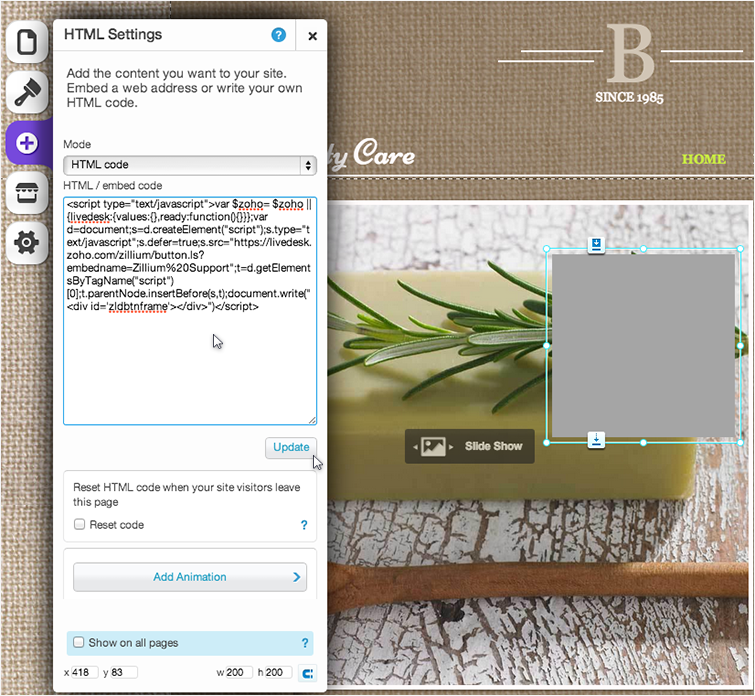The height and width of the screenshot is (696, 755).
Task: Open the Add Animation option
Action: pos(190,577)
